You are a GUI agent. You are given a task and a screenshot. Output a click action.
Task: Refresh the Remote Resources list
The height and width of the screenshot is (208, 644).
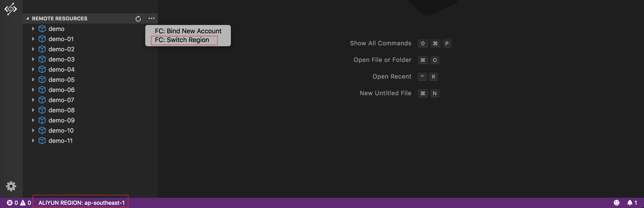pyautogui.click(x=138, y=18)
